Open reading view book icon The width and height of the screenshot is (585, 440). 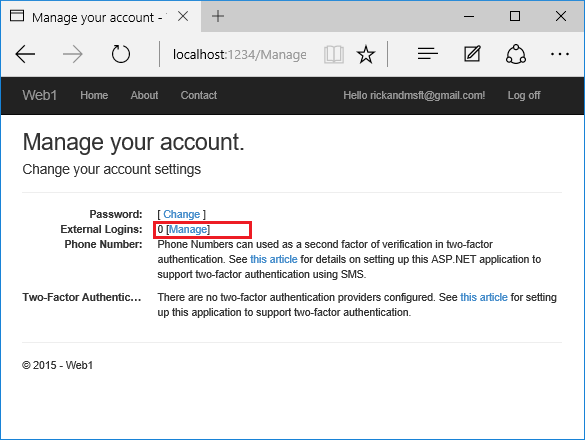click(x=334, y=54)
